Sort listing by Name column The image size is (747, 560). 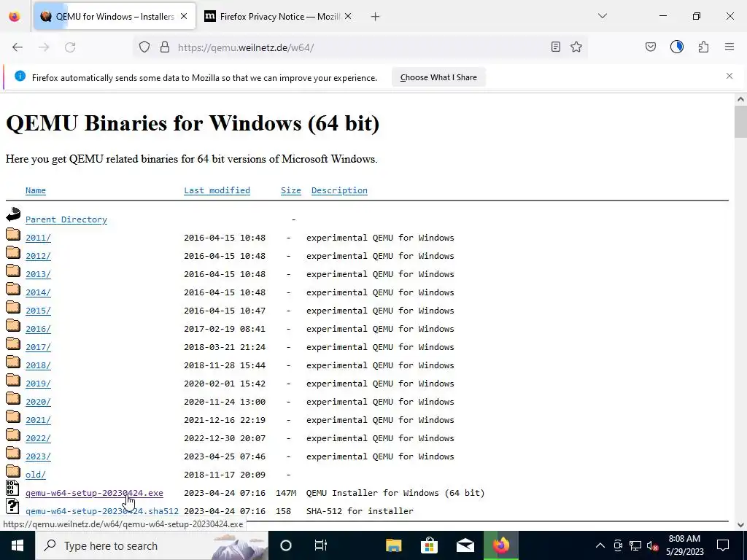pyautogui.click(x=36, y=190)
